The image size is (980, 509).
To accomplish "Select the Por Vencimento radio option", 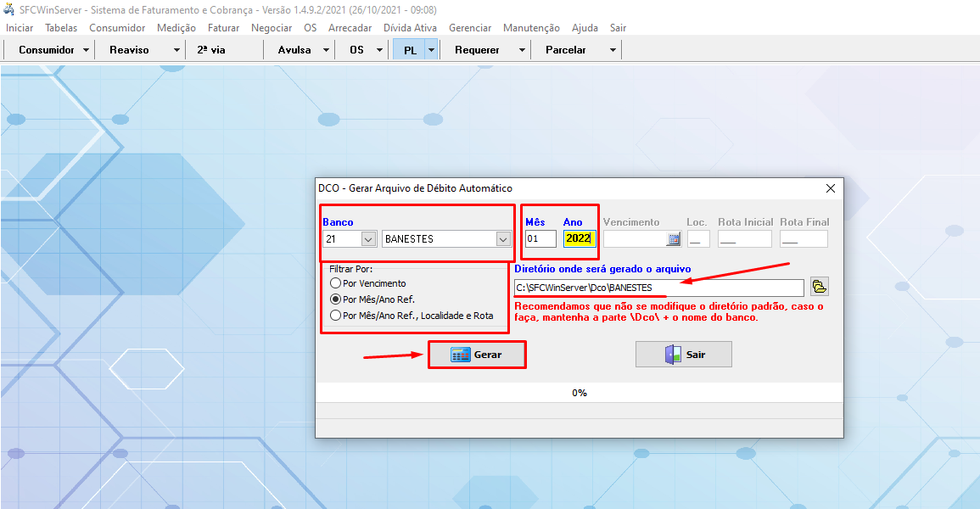I will coord(336,283).
